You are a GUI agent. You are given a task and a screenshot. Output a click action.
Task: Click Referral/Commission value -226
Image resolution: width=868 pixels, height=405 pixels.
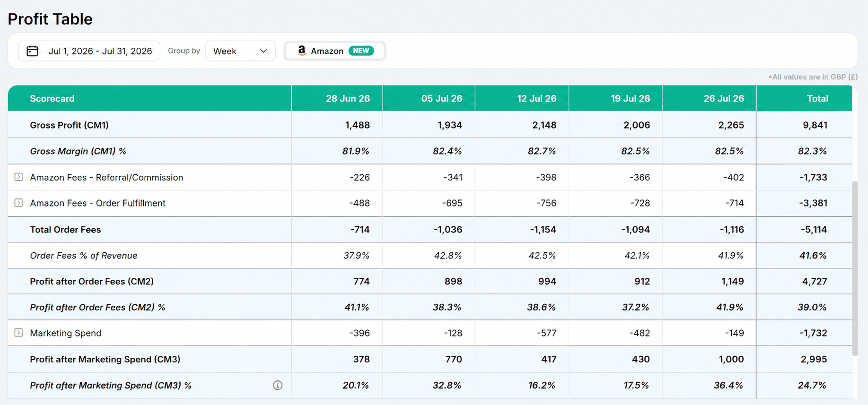click(360, 178)
